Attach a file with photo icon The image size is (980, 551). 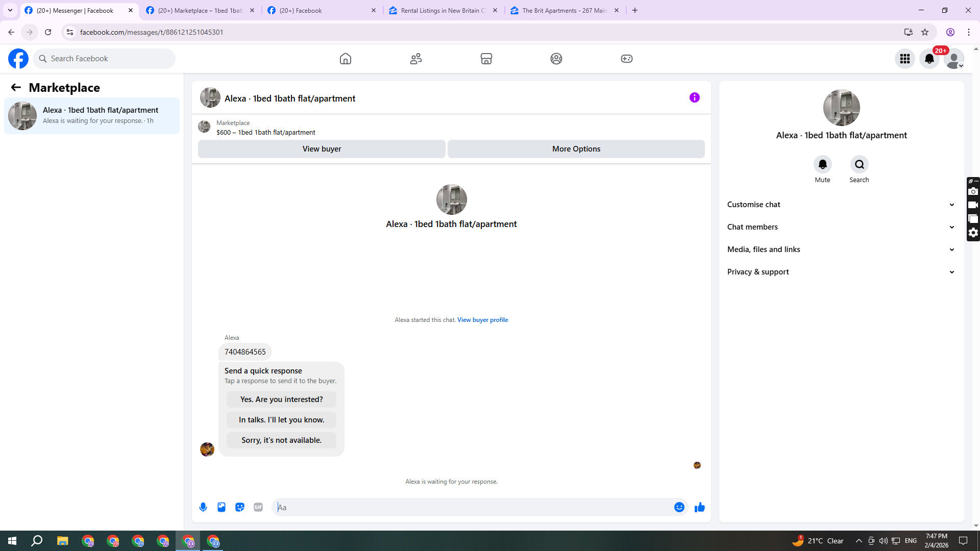[x=222, y=507]
